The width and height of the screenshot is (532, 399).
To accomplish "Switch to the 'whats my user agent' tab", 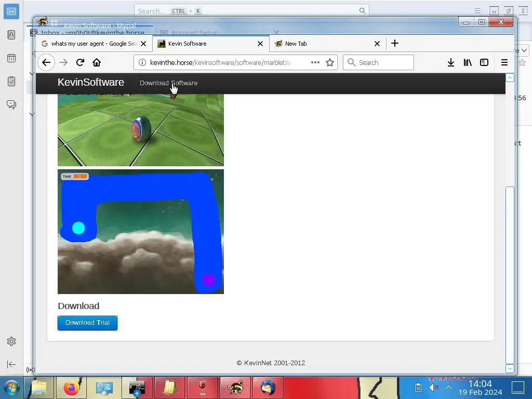I will point(94,44).
